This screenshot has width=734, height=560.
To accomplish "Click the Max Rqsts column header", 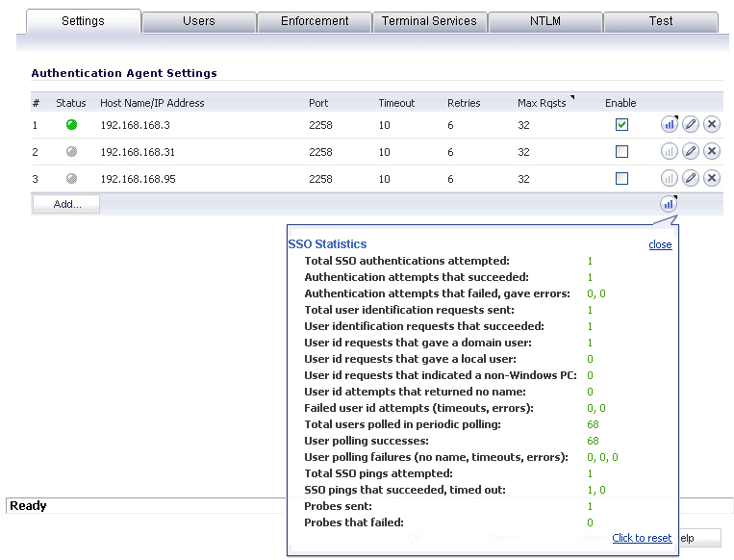I will (x=542, y=103).
